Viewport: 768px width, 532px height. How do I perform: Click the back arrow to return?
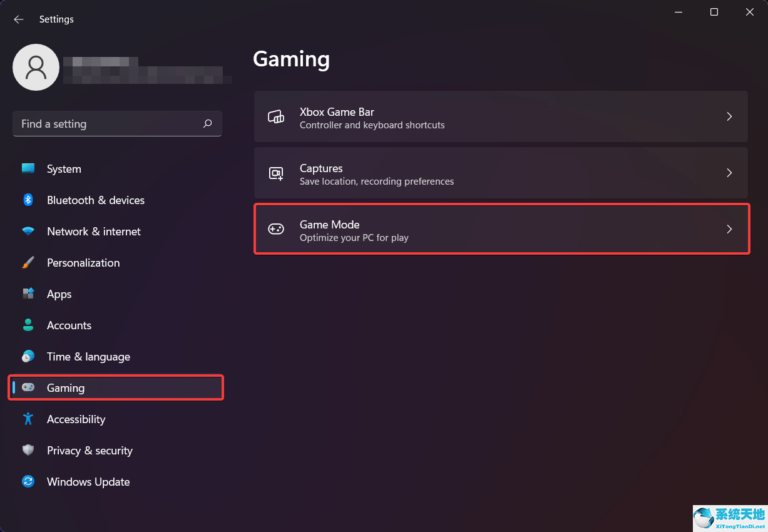tap(18, 19)
